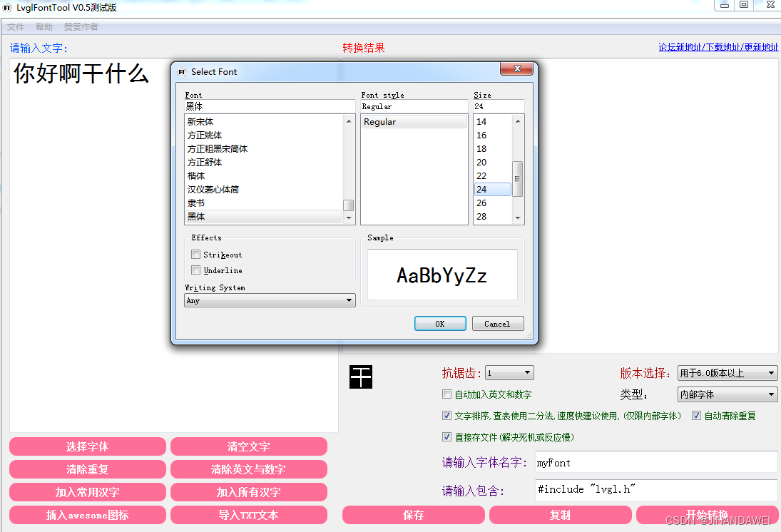Image resolution: width=781 pixels, height=532 pixels.
Task: Open the 类型 type dropdown
Action: (x=728, y=394)
